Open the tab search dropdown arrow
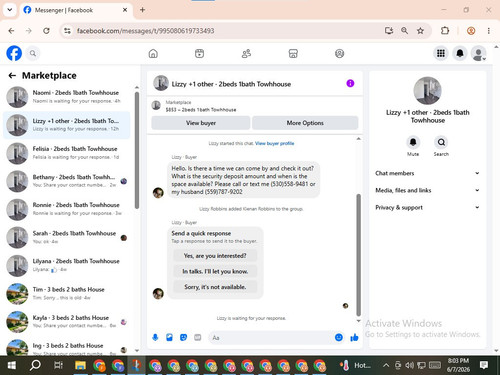Screen dimensions: 500x375 coord(10,10)
